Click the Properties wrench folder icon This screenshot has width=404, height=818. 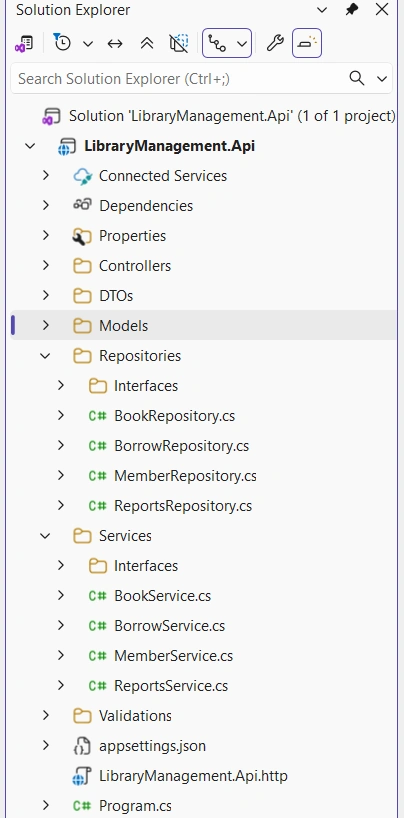click(x=82, y=236)
